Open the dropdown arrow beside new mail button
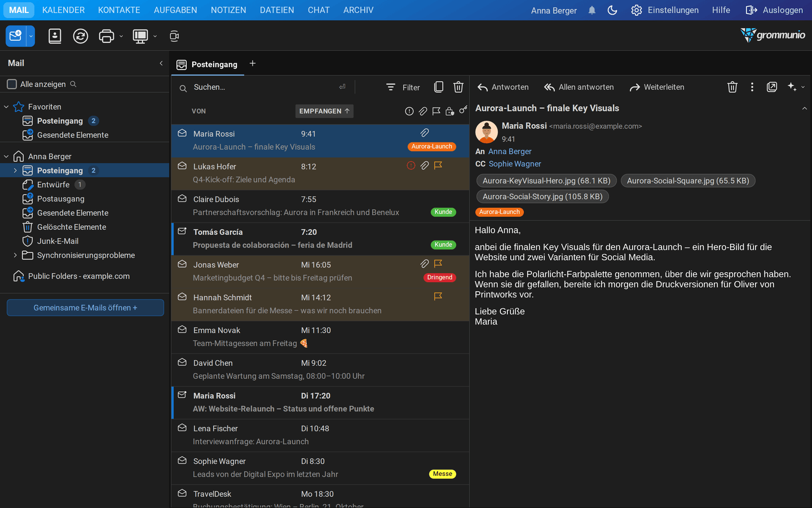The width and height of the screenshot is (812, 508). [x=31, y=36]
